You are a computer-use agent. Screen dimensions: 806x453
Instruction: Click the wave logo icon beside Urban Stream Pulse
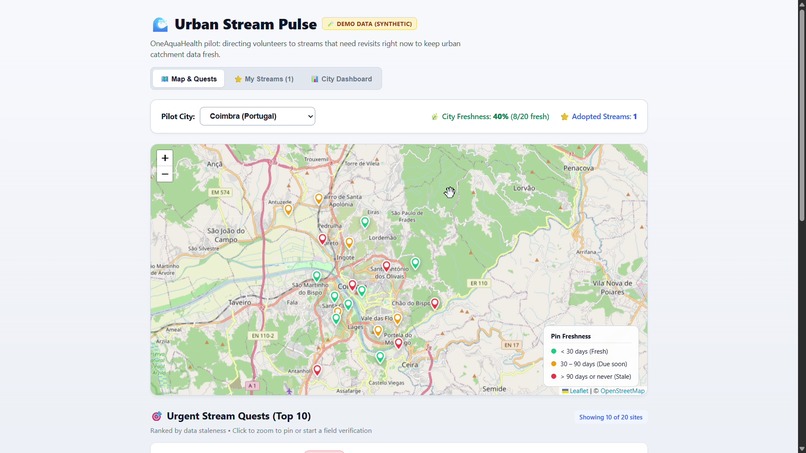pyautogui.click(x=160, y=24)
